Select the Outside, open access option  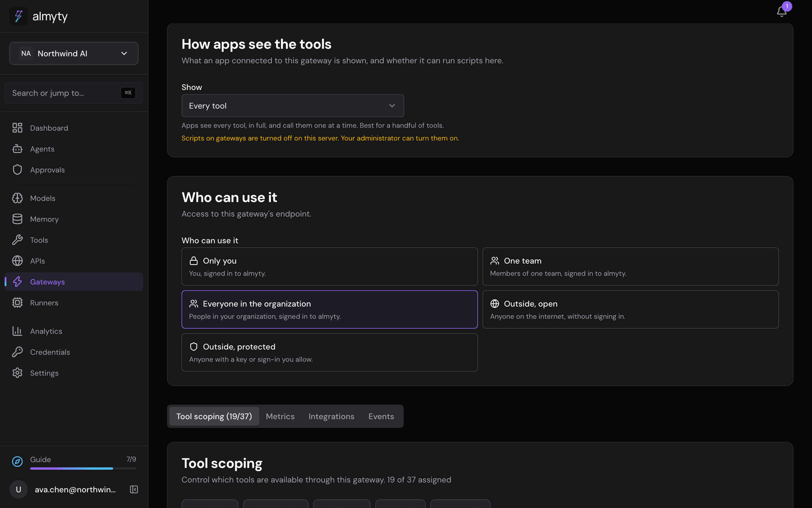pyautogui.click(x=630, y=309)
